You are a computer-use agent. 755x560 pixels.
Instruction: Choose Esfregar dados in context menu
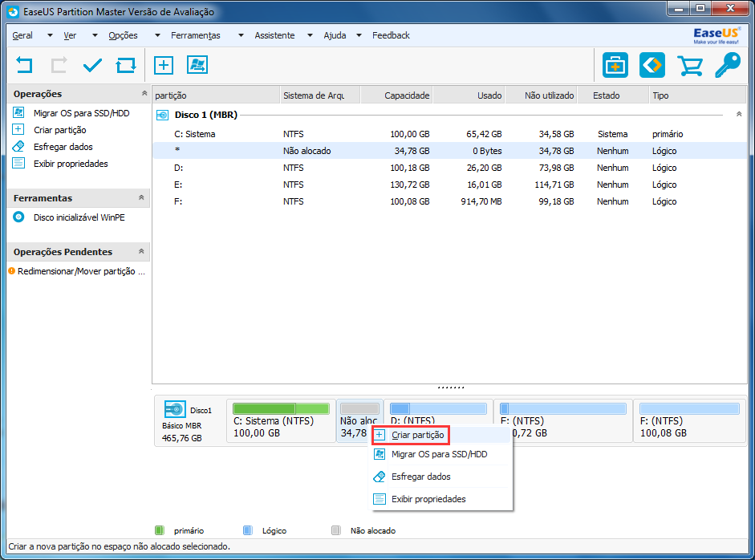coord(440,477)
